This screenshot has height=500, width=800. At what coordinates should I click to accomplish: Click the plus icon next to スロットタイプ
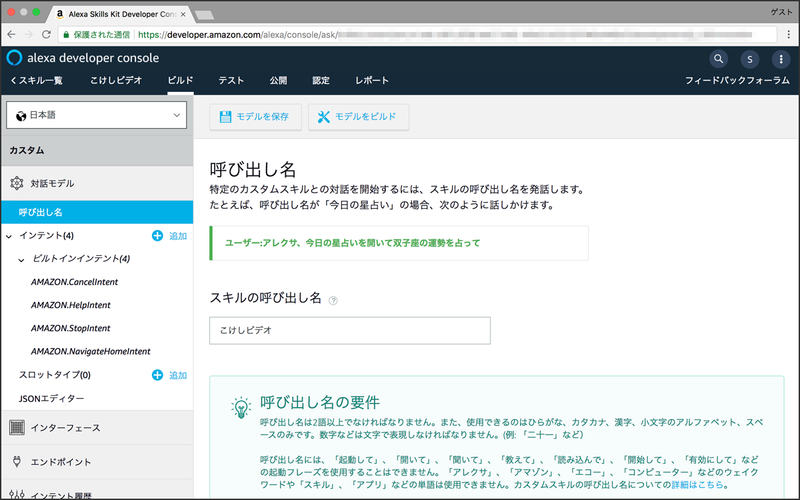click(x=157, y=375)
